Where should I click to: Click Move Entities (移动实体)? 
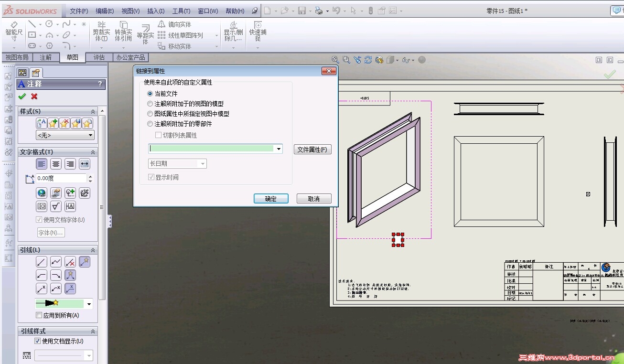[x=174, y=46]
